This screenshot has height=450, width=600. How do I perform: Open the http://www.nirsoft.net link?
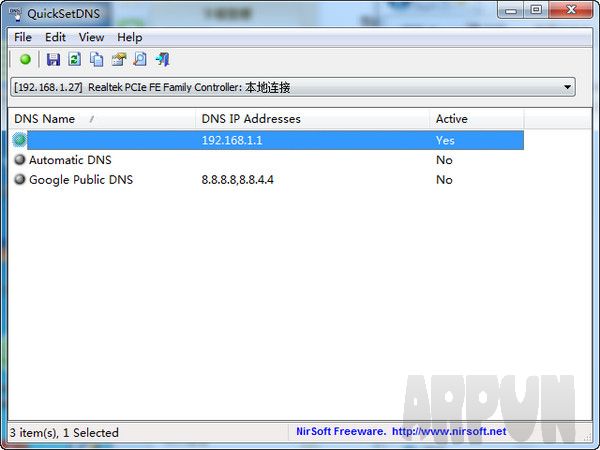coord(449,431)
